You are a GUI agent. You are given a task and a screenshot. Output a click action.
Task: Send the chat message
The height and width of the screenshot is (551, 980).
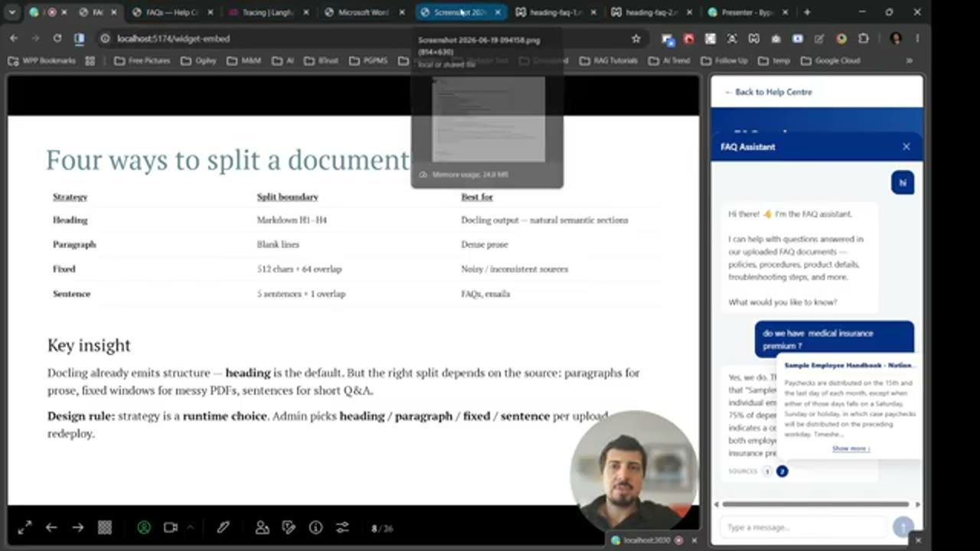[x=903, y=527]
